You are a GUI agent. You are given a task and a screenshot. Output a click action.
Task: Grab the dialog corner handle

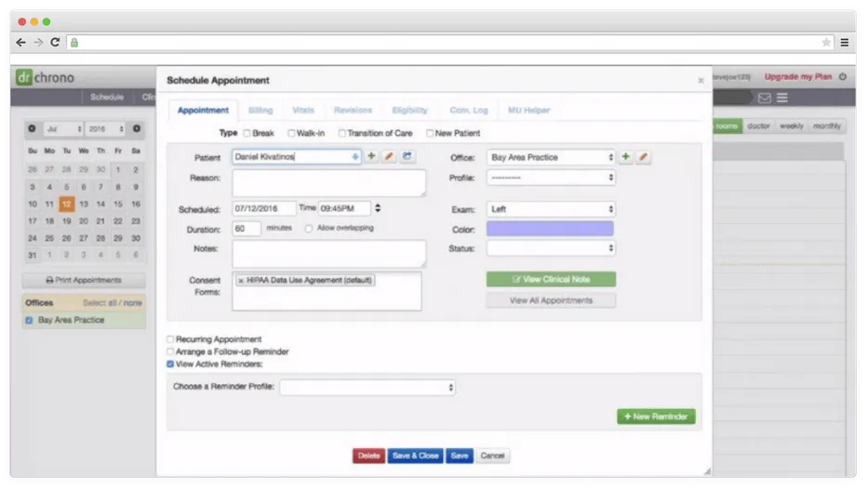707,471
